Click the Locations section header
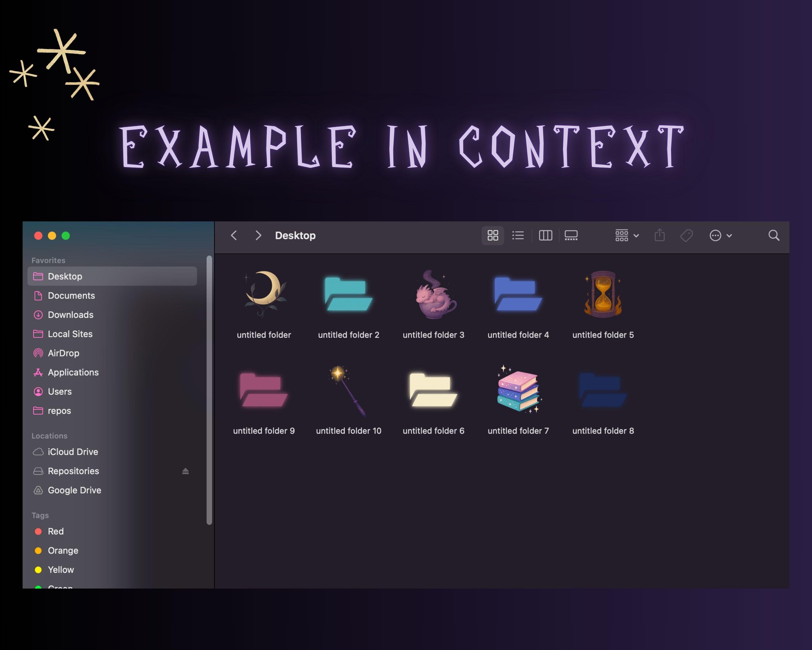This screenshot has width=812, height=650. [49, 436]
